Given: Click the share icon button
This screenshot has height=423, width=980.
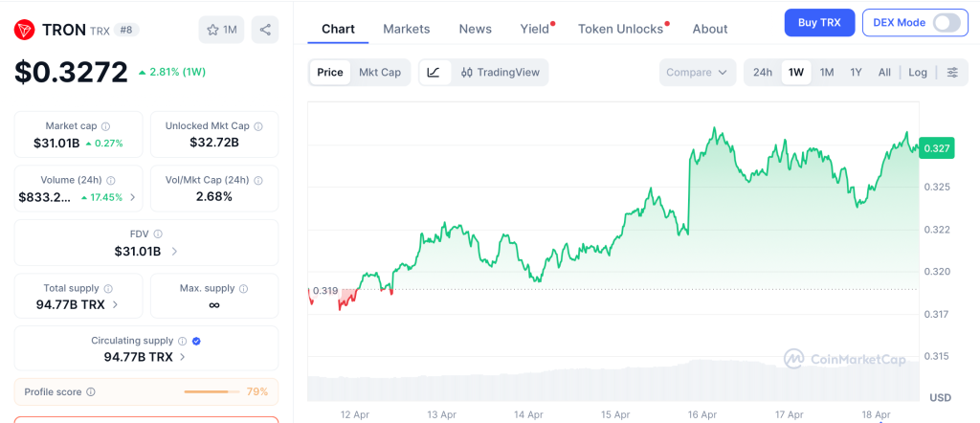Looking at the screenshot, I should click(x=265, y=30).
